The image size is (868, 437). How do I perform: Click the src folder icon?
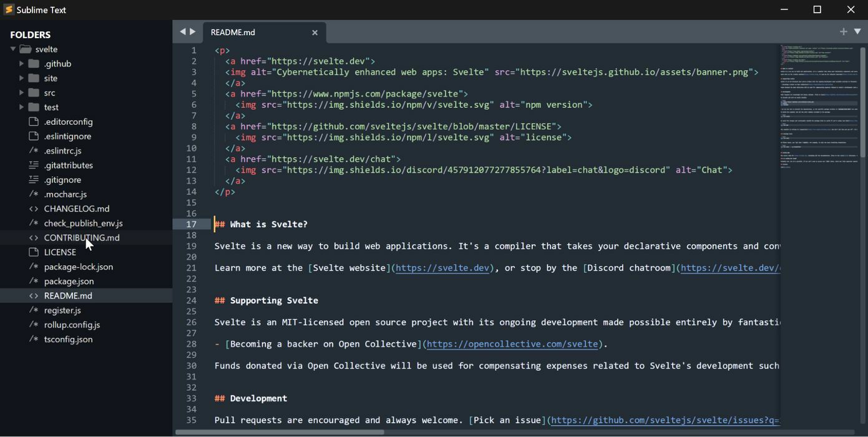pyautogui.click(x=34, y=92)
